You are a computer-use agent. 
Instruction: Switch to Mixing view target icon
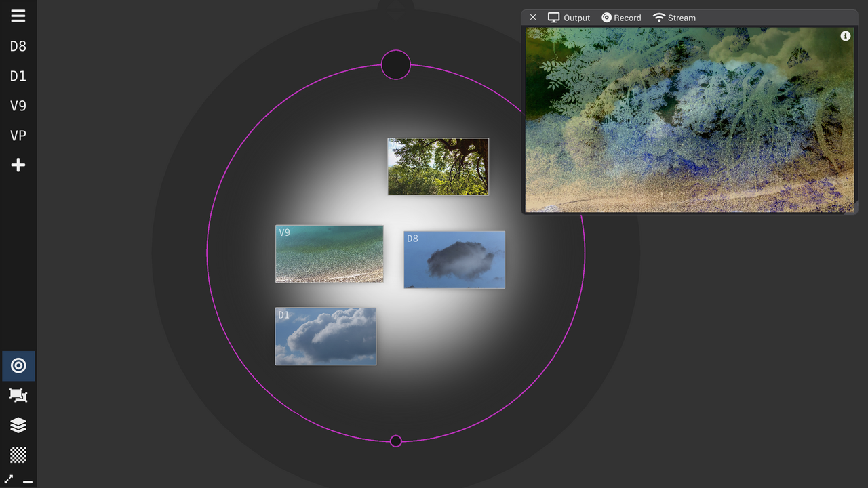tap(18, 366)
